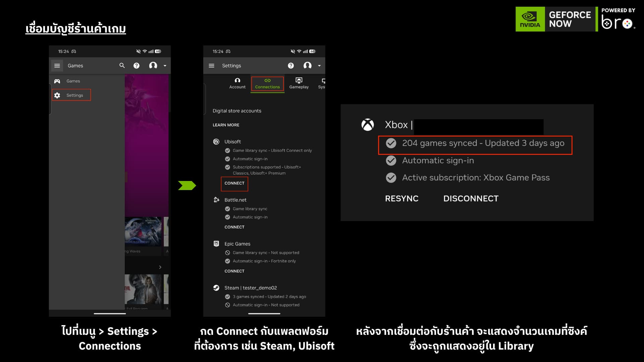Click checkmark beside Xbox Automatic sign-in

pos(391,161)
